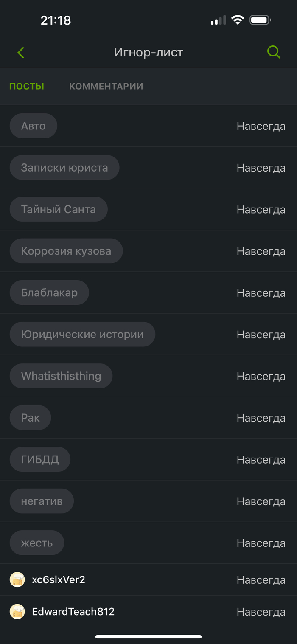Tap the Записки юриста tag chip
The image size is (297, 644).
coord(64,168)
